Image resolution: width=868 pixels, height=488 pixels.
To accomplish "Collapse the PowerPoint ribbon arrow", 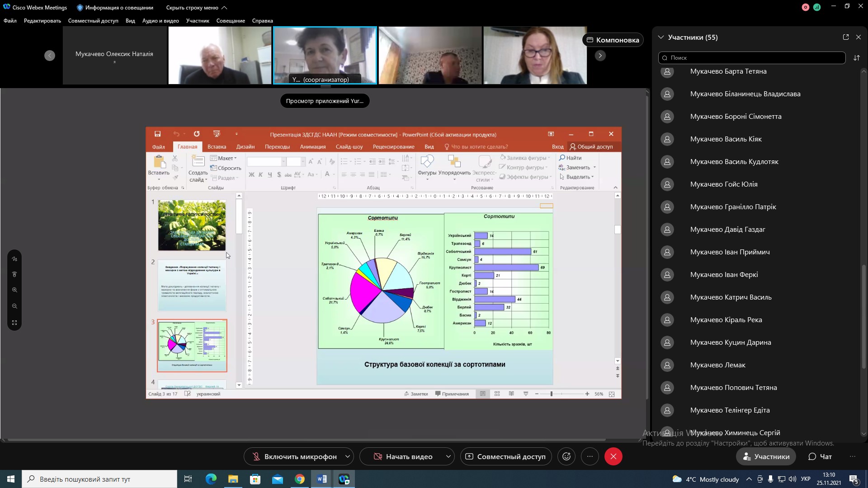I will (x=615, y=188).
